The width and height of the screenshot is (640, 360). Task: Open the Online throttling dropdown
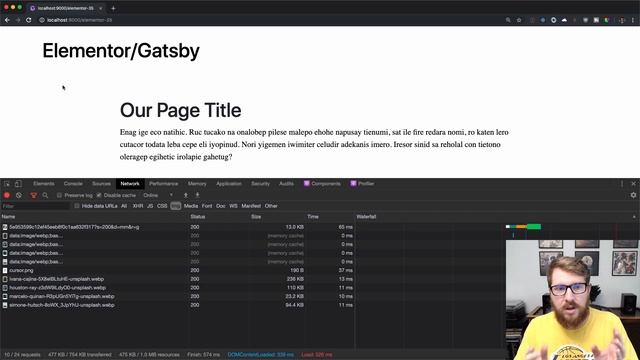pos(158,196)
